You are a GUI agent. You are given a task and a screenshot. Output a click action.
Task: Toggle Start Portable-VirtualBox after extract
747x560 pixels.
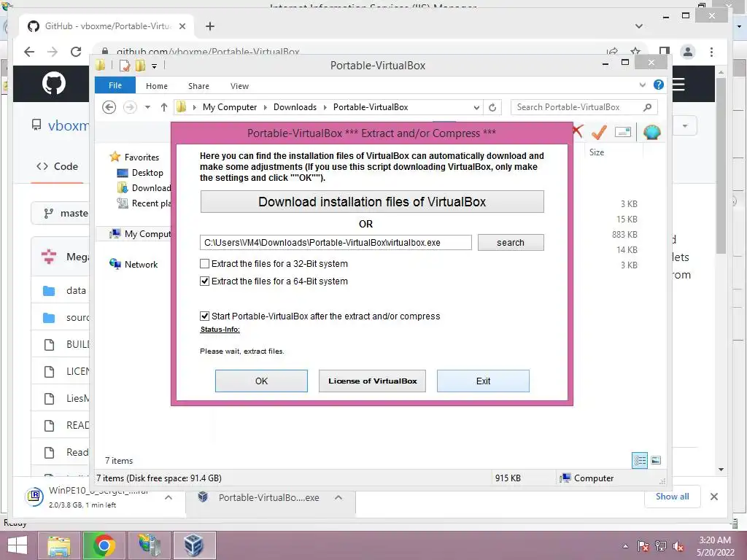pos(204,316)
